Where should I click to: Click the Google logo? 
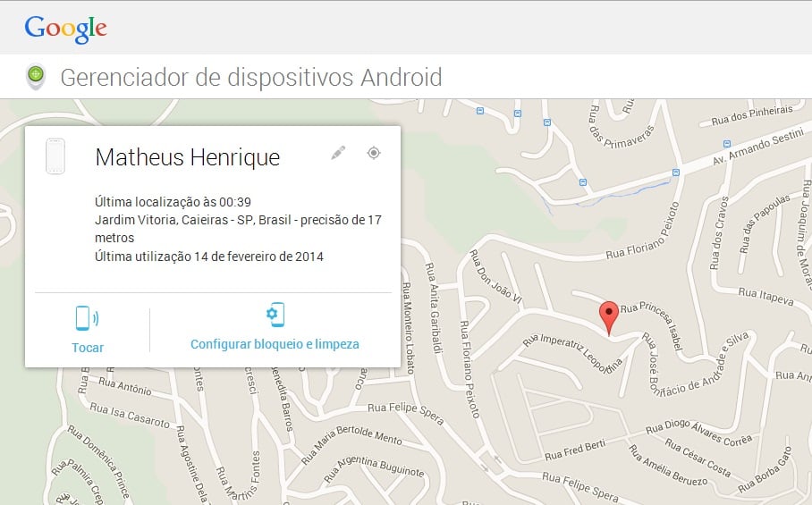coord(66,29)
